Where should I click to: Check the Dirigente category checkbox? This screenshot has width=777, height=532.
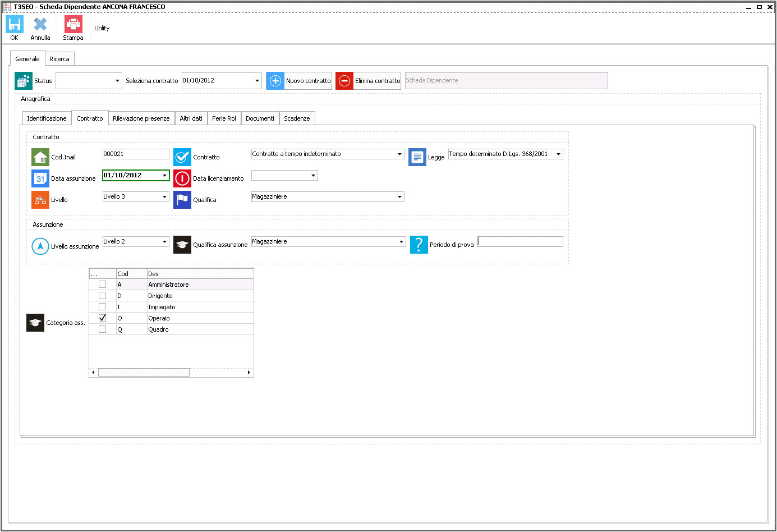(x=102, y=296)
